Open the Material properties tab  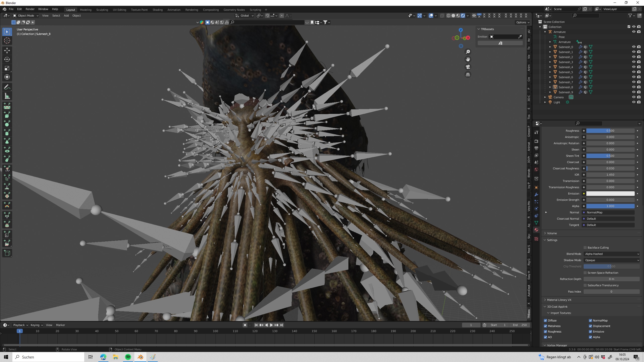click(x=536, y=230)
